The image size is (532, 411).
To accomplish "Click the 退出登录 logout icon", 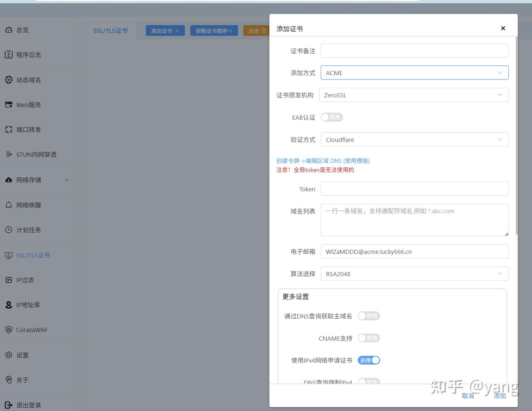I will (9, 405).
